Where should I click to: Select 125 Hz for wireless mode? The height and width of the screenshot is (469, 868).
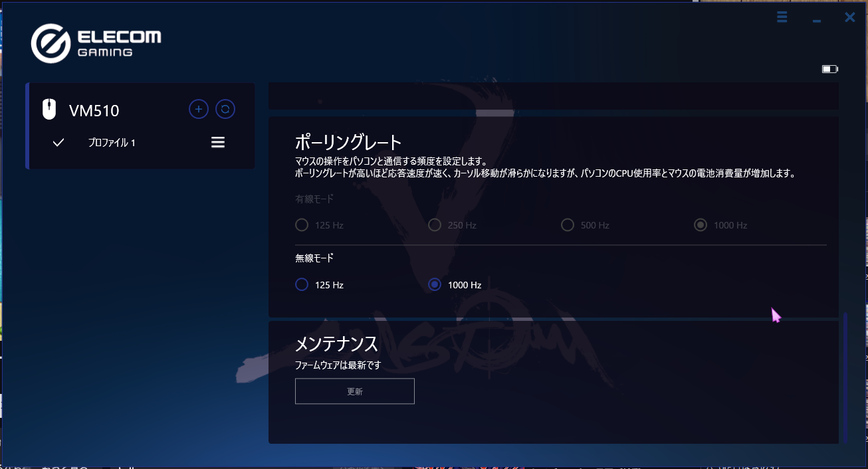(x=302, y=284)
